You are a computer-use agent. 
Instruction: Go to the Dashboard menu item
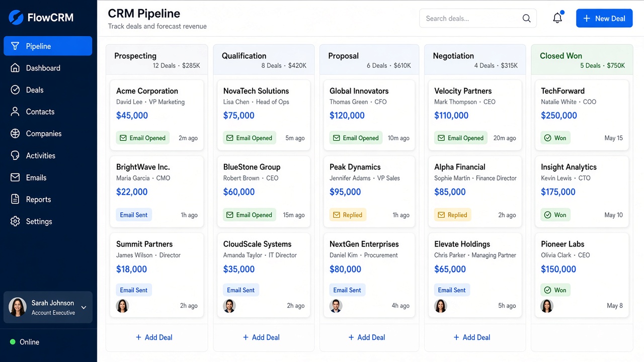[x=48, y=68]
